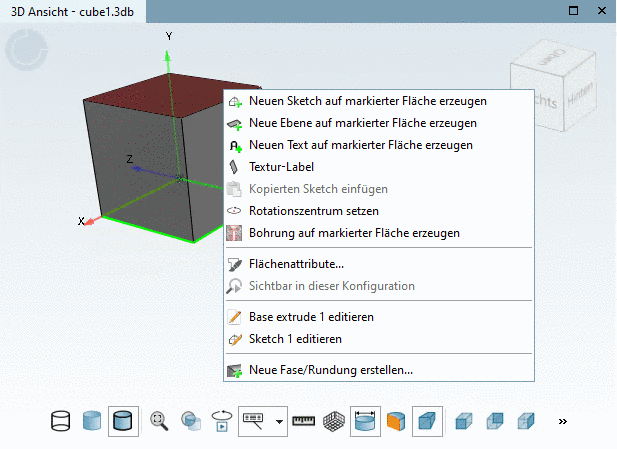The height and width of the screenshot is (449, 617).
Task: Toggle the dimensions display cylinder icon
Action: coord(365,421)
